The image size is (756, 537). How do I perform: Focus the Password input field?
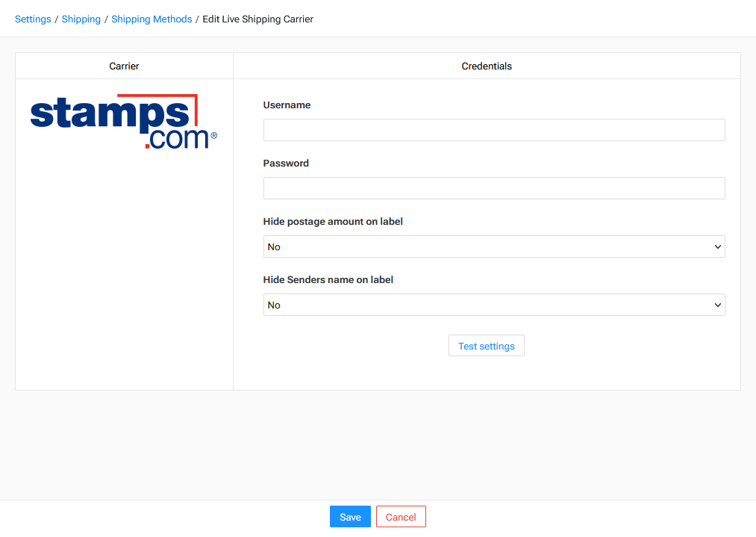[x=493, y=187]
